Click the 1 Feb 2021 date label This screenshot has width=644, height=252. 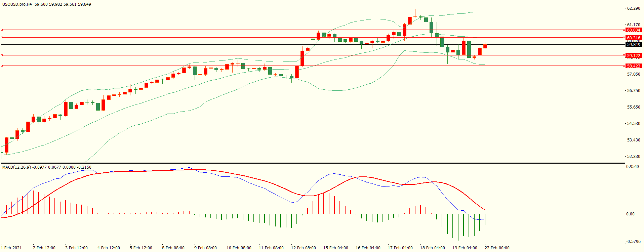11,248
